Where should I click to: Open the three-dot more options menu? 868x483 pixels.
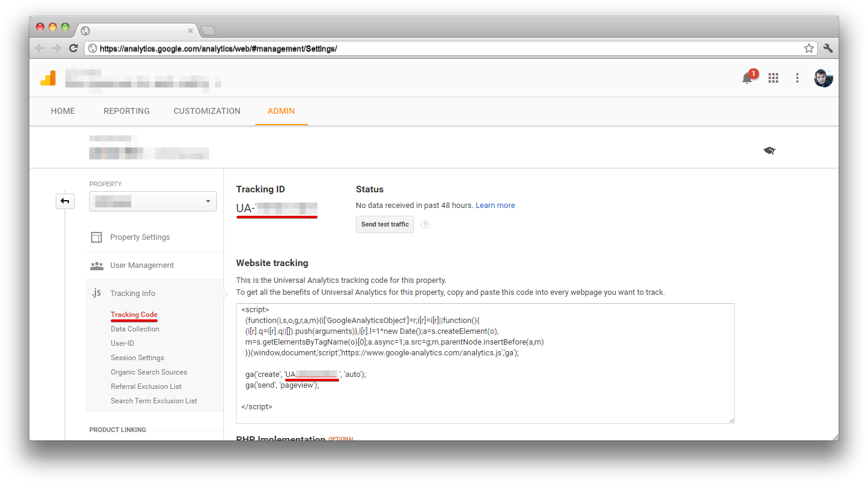point(797,78)
